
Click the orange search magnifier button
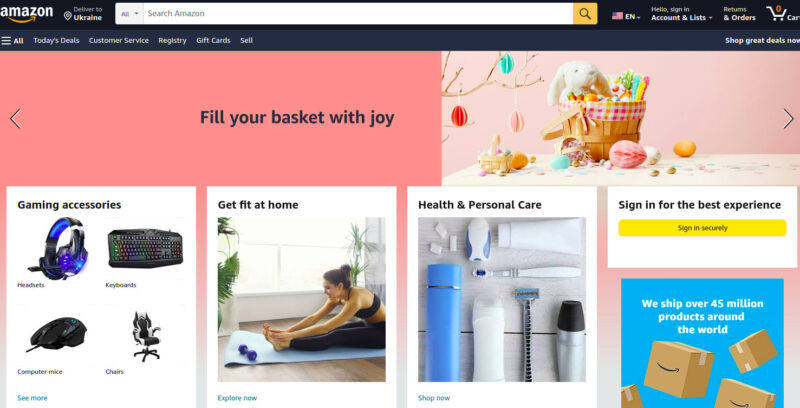tap(585, 14)
